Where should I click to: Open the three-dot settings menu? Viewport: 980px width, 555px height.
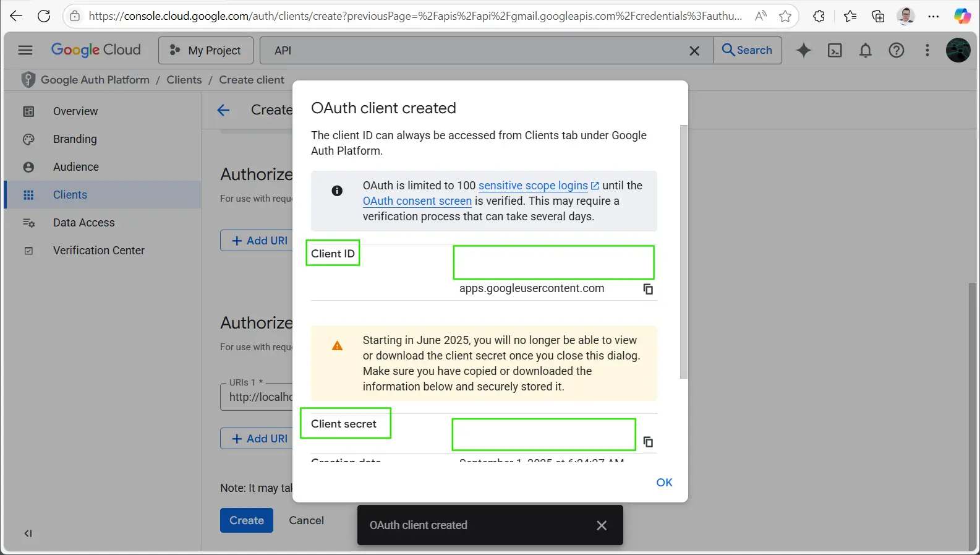coord(927,51)
